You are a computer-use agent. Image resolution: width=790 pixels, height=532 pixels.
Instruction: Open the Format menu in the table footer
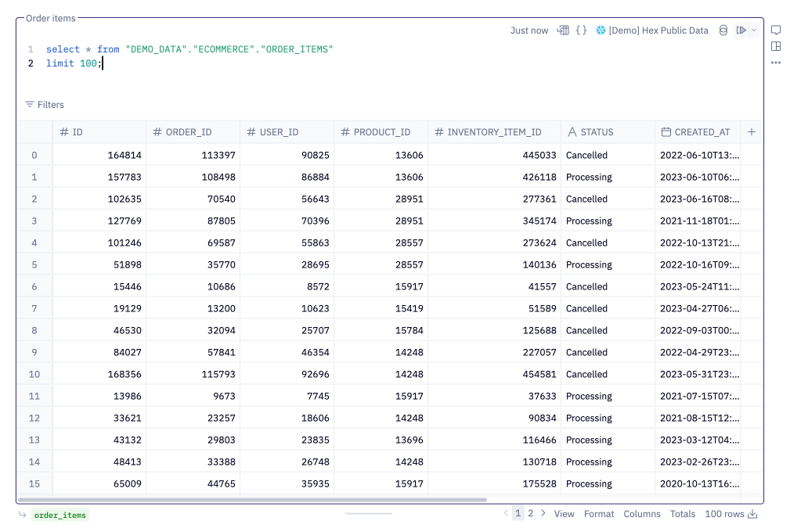599,514
